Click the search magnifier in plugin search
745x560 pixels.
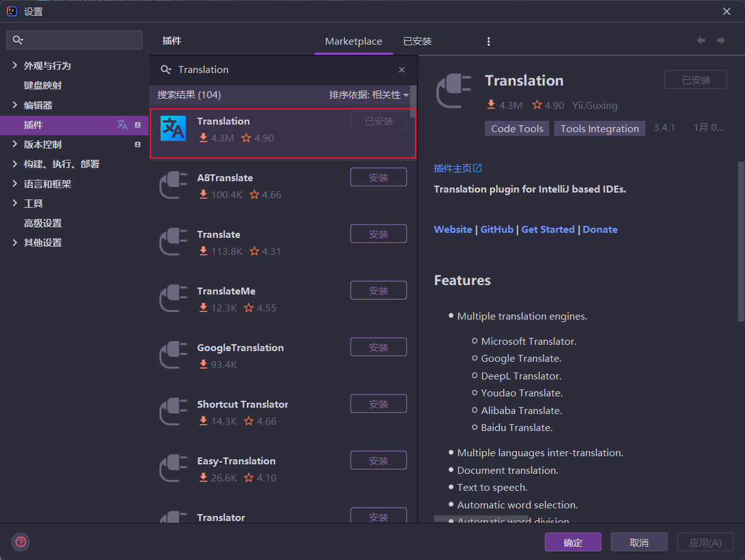click(x=166, y=70)
